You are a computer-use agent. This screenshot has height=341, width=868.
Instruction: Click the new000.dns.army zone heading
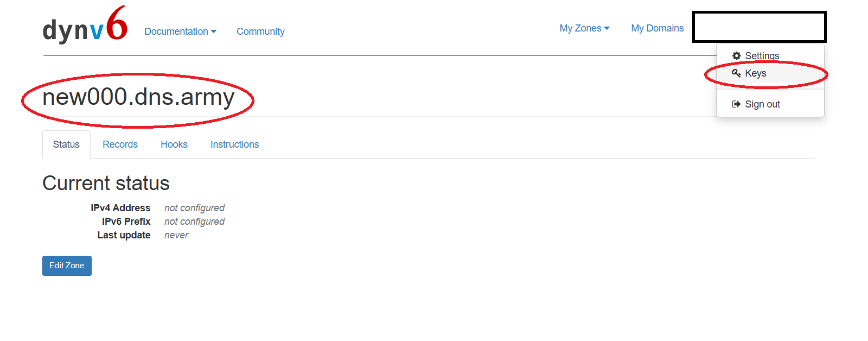click(x=138, y=97)
